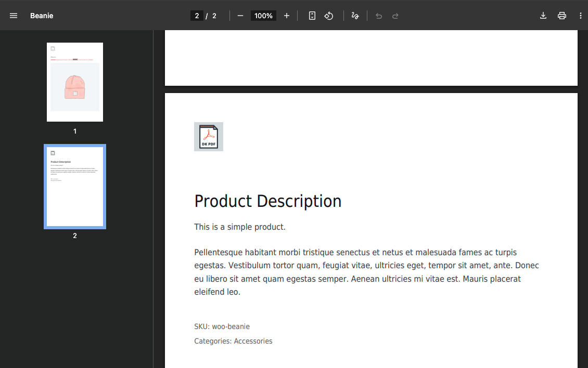Edit the 100% zoom level field
Image resolution: width=588 pixels, height=368 pixels.
point(263,16)
